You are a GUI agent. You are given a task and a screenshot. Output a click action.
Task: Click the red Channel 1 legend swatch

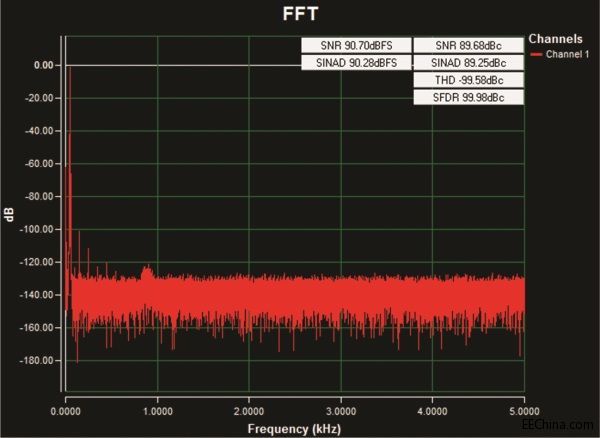537,54
